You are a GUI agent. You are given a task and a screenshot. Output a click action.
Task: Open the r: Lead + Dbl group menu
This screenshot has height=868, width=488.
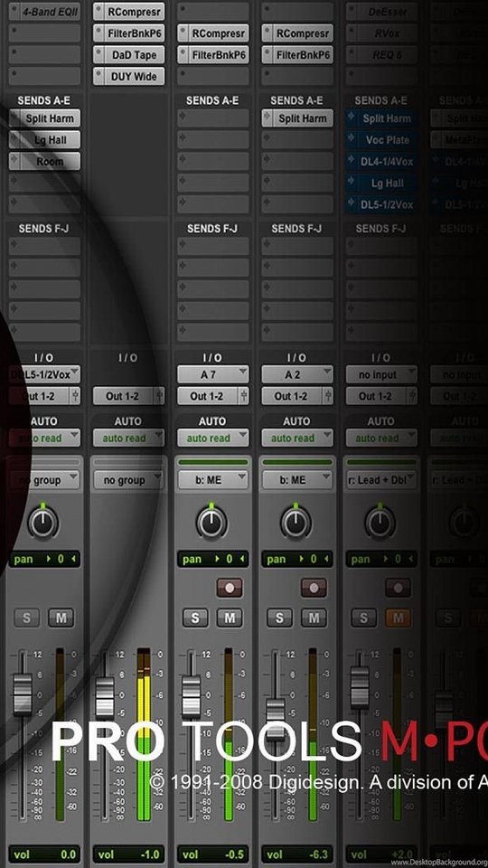click(x=381, y=480)
